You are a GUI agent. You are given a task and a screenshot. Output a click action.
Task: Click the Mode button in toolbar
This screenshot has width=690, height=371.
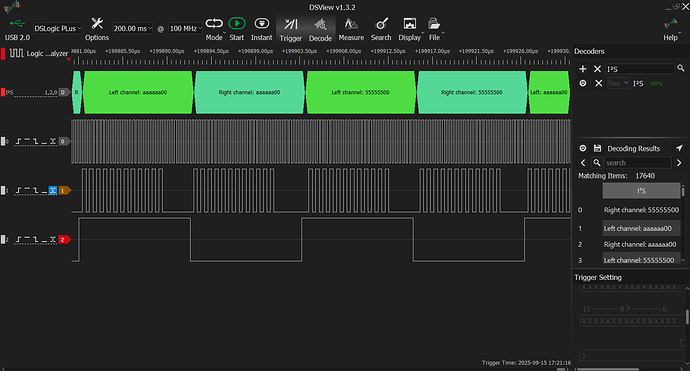[x=214, y=29]
